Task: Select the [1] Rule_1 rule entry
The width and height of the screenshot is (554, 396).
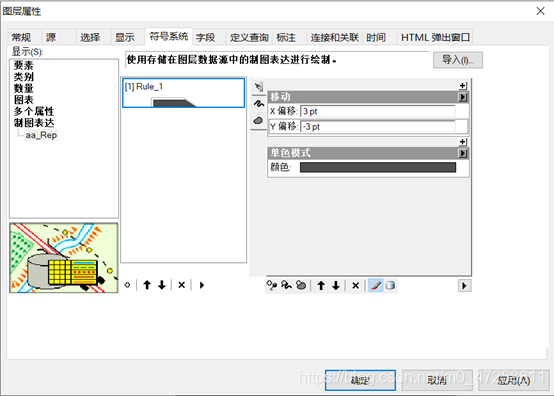Action: [183, 93]
